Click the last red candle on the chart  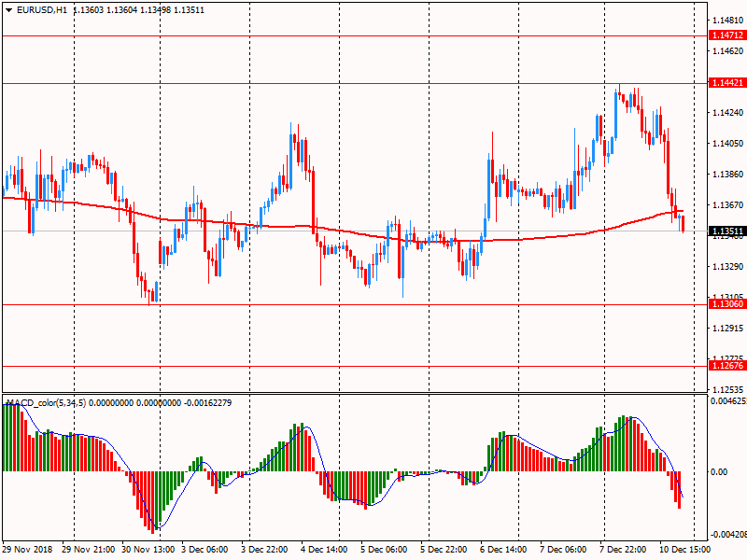click(x=684, y=223)
